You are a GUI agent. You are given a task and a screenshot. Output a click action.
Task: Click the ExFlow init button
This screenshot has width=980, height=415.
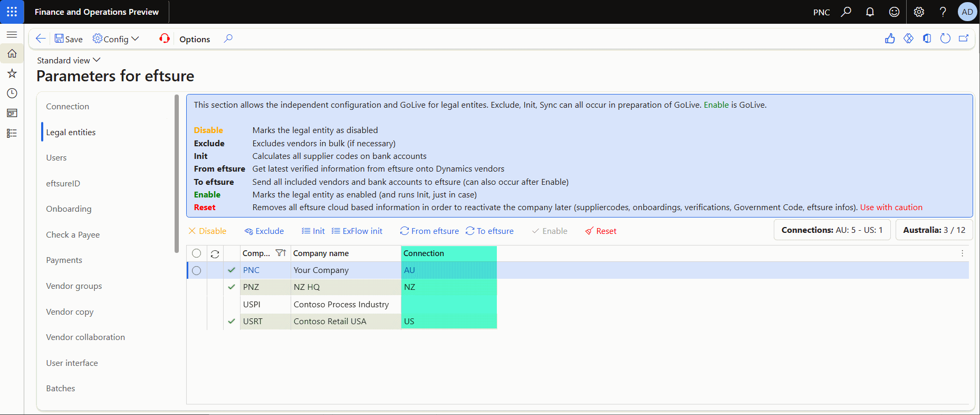tap(357, 231)
